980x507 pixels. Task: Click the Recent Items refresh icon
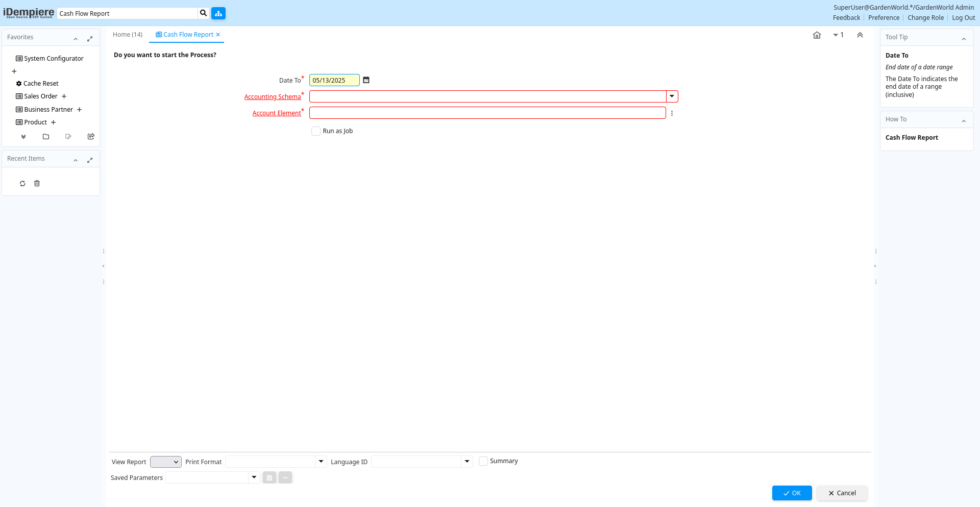[22, 184]
